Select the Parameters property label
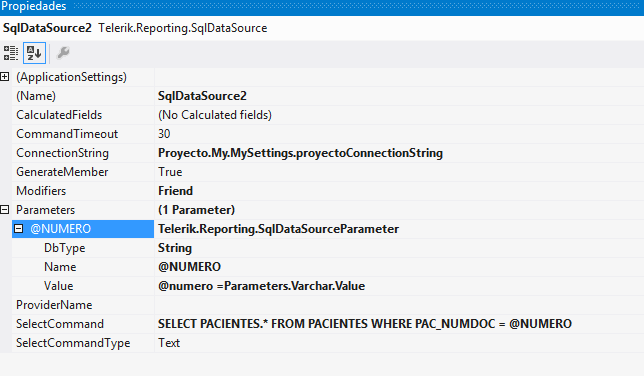644x376 pixels. click(45, 210)
